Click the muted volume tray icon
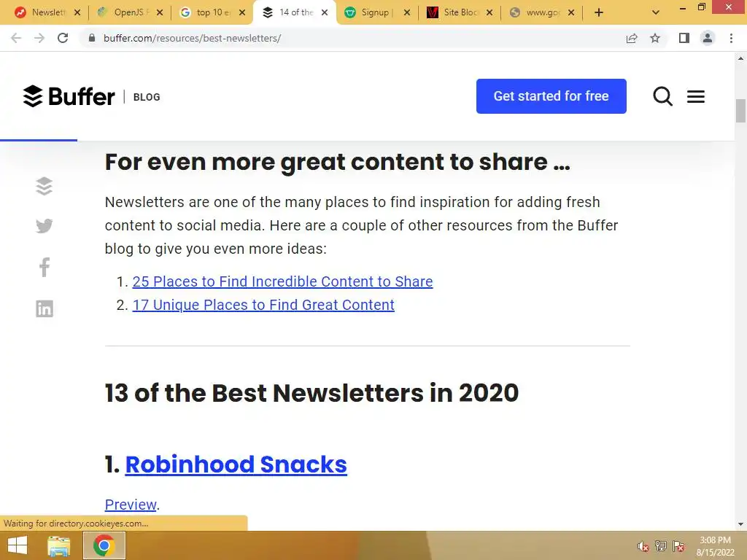The image size is (747, 560). 643,546
